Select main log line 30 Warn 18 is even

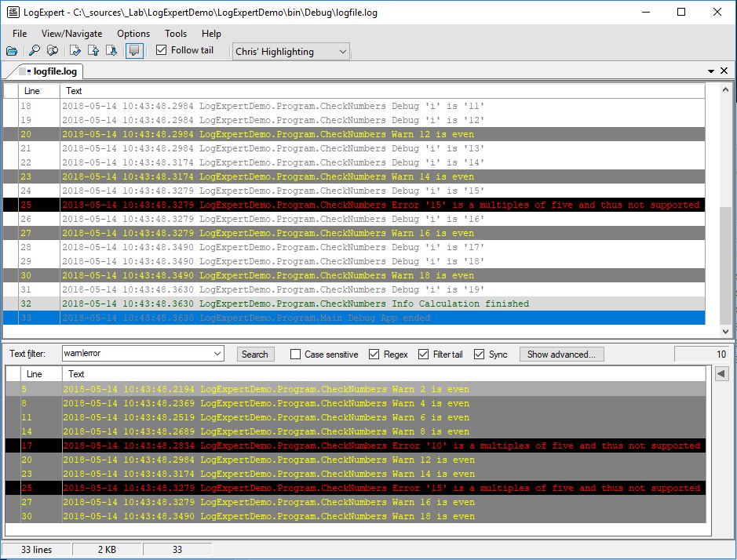point(354,275)
